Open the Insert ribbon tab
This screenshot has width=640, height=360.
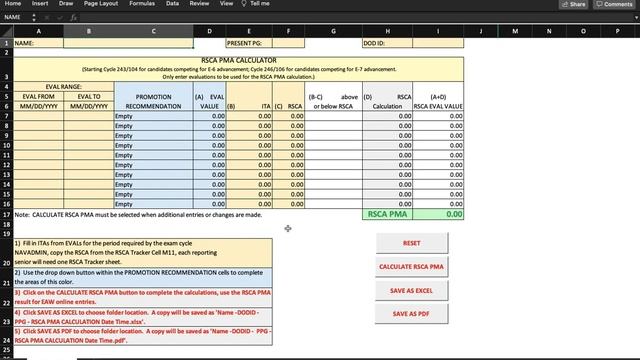(x=40, y=3)
